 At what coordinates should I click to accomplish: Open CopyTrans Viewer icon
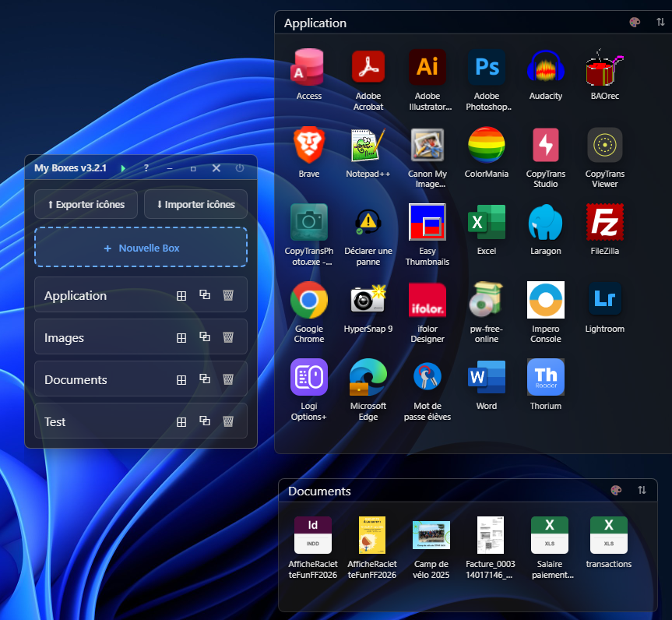pos(605,145)
